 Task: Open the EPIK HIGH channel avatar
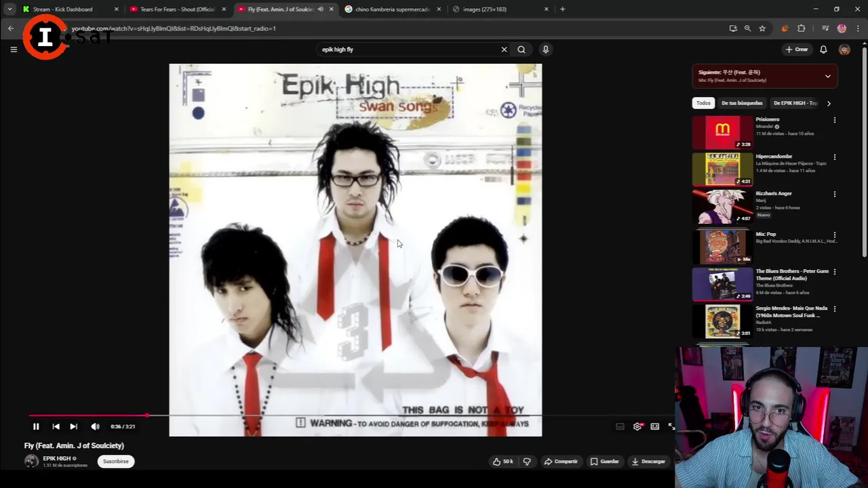coord(31,462)
